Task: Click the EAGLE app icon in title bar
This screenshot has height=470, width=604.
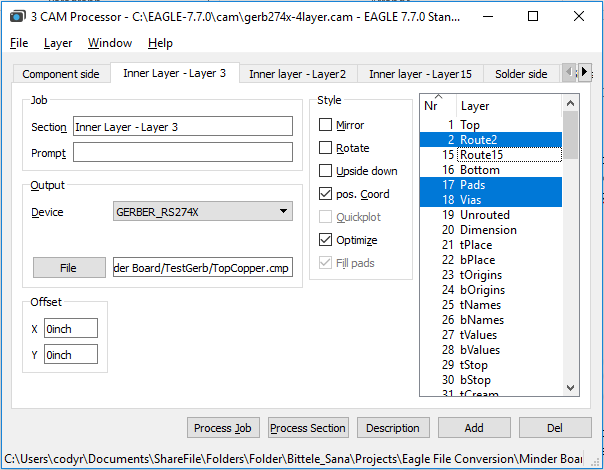Action: point(15,16)
